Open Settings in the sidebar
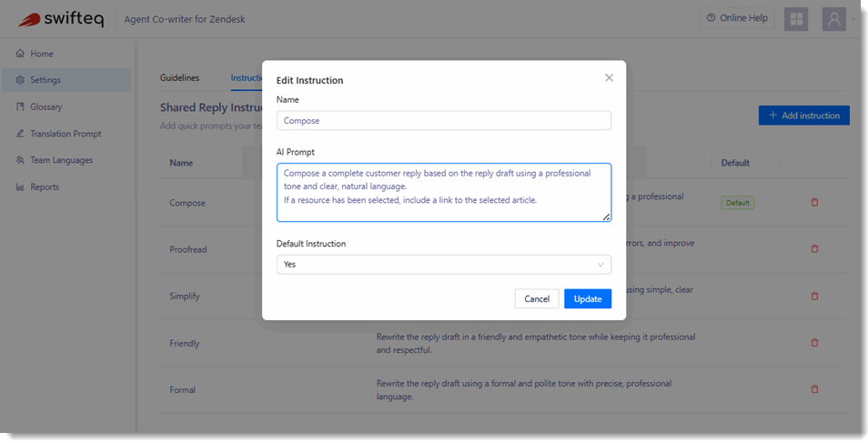 (66, 80)
